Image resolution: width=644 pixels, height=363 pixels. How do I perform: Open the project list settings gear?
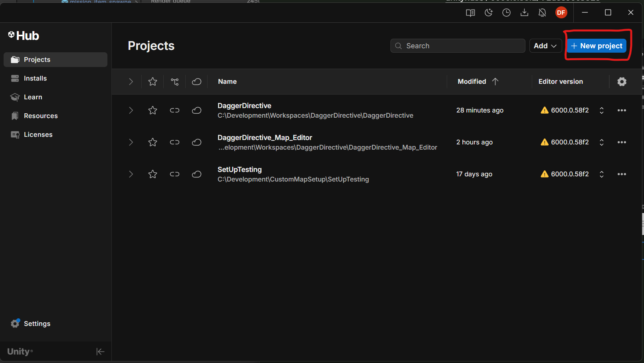(x=622, y=81)
